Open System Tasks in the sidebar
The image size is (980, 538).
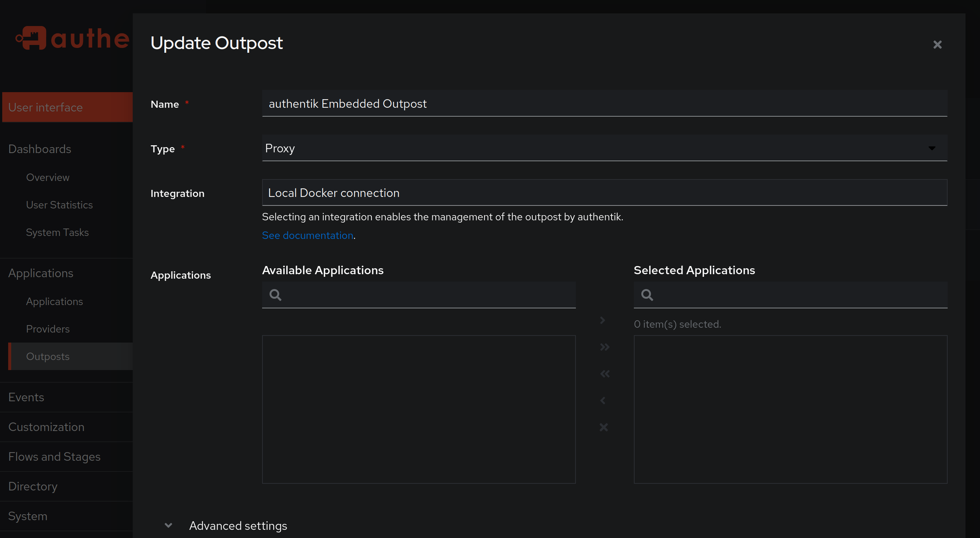point(57,232)
